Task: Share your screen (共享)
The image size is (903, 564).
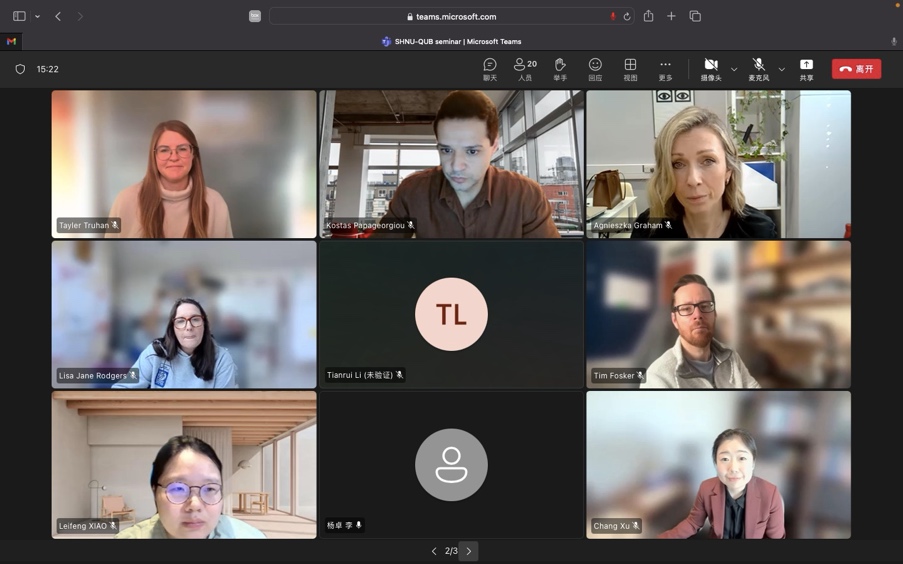Action: tap(806, 69)
